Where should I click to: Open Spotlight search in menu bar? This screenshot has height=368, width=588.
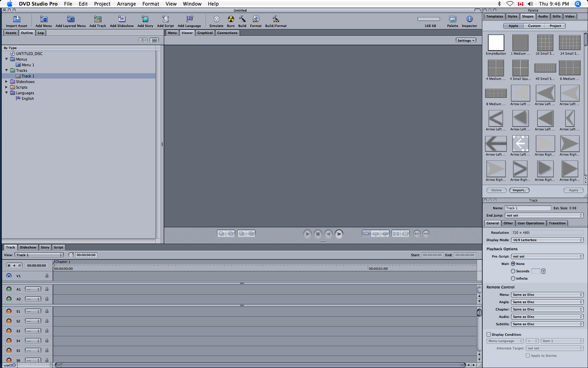(x=577, y=4)
